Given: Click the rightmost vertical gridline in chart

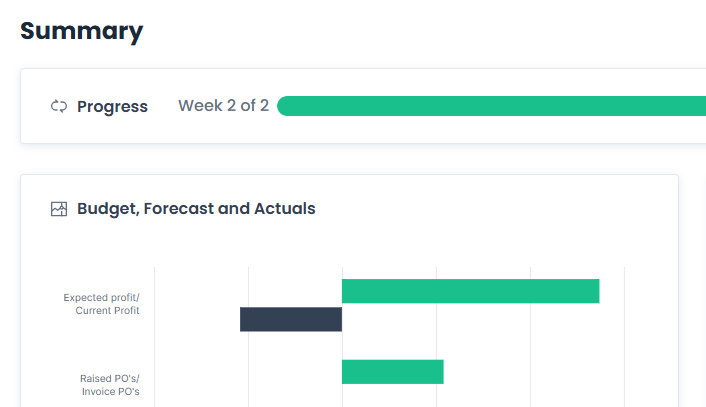Looking at the screenshot, I should pos(624,340).
